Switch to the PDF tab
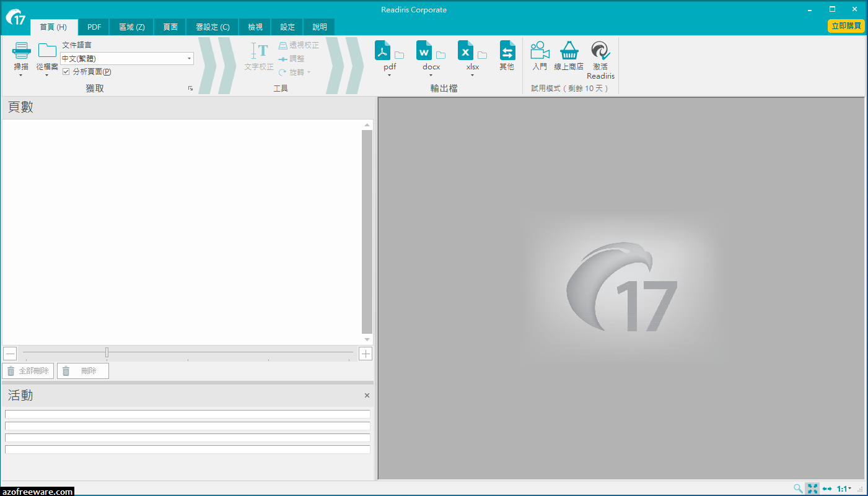This screenshot has width=868, height=496. (x=94, y=27)
